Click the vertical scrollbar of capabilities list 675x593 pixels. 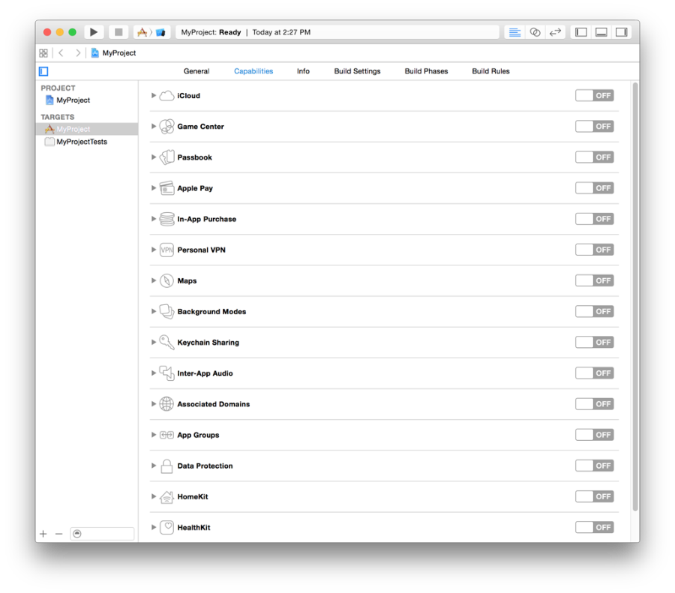coord(634,300)
